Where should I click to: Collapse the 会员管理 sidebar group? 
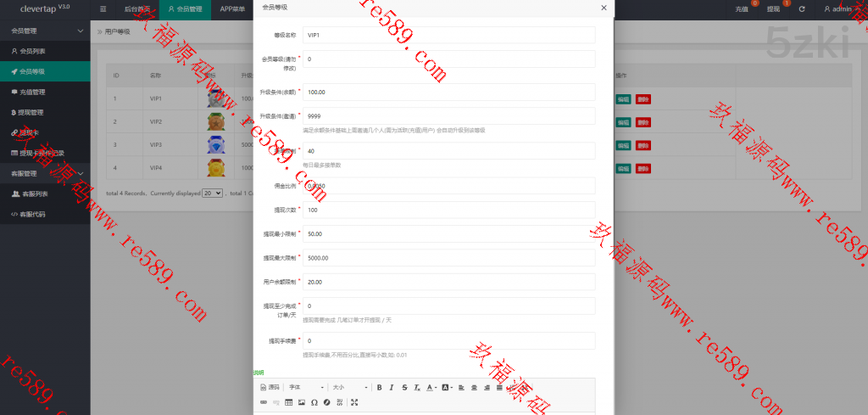point(45,31)
